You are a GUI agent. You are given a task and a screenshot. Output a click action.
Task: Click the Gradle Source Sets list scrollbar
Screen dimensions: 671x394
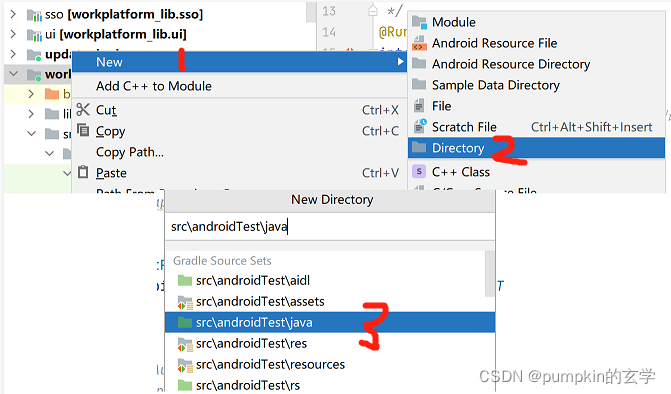coord(490,274)
